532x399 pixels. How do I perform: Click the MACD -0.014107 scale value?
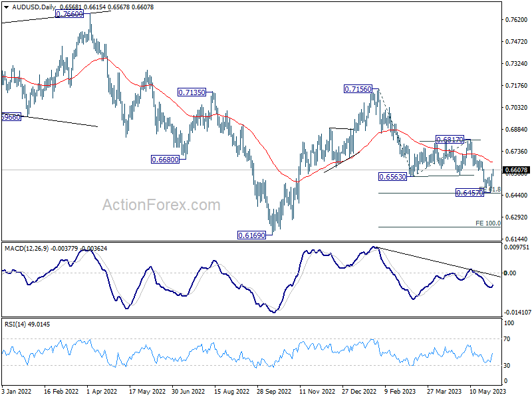(x=517, y=313)
